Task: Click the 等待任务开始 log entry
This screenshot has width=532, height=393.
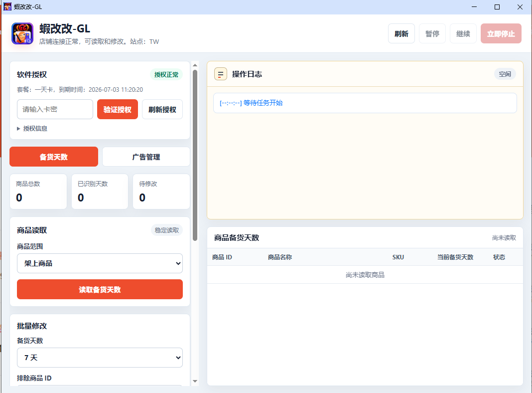Action: 365,103
